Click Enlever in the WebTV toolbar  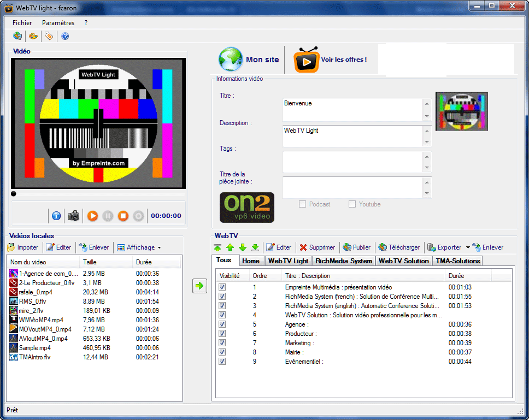[x=488, y=247]
